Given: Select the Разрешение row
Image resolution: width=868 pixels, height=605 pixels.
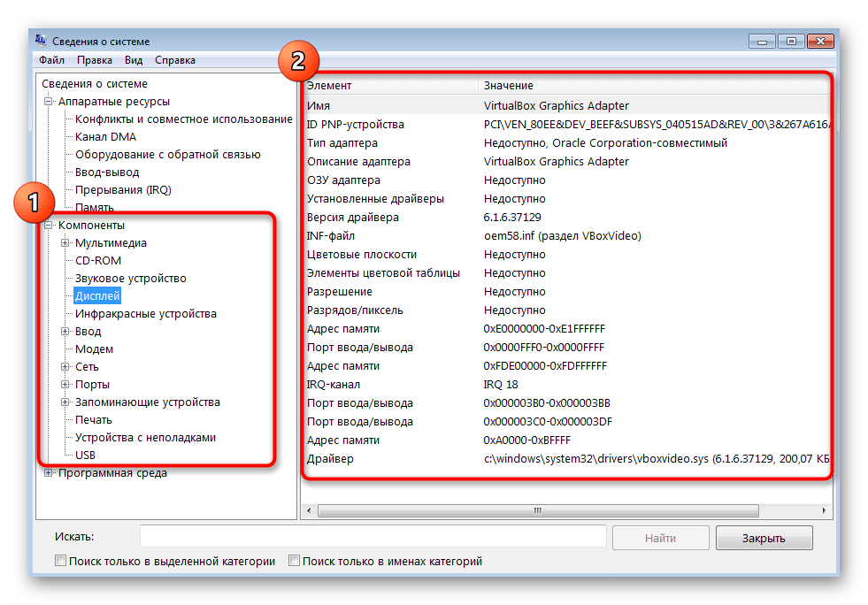Looking at the screenshot, I should (x=567, y=292).
